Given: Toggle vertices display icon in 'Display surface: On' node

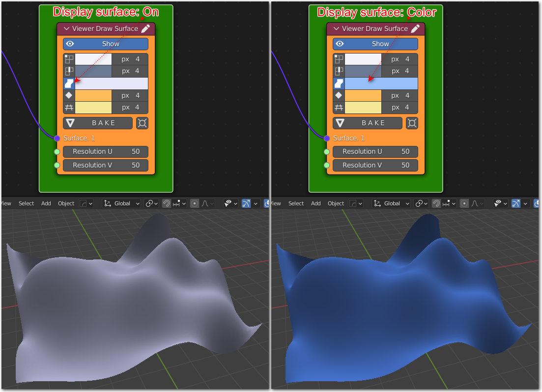Looking at the screenshot, I should coord(69,59).
